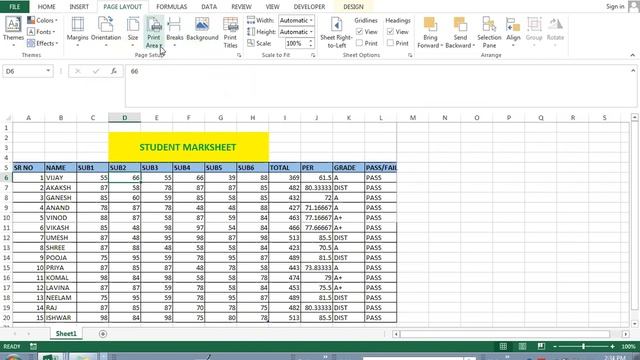Screen dimensions: 640x360
Task: Switch to Normal view
Action: pyautogui.click(x=503, y=346)
